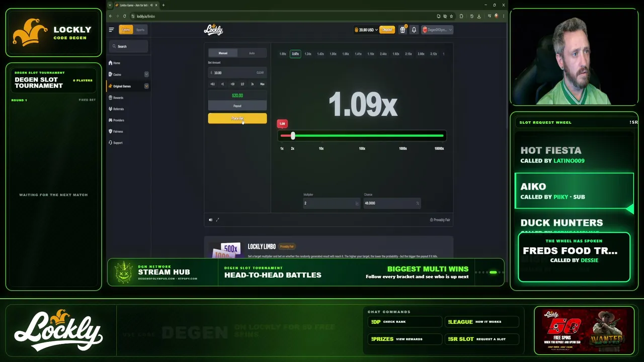This screenshot has height=362, width=644.
Task: Double the bet with 2x
Action: click(253, 84)
